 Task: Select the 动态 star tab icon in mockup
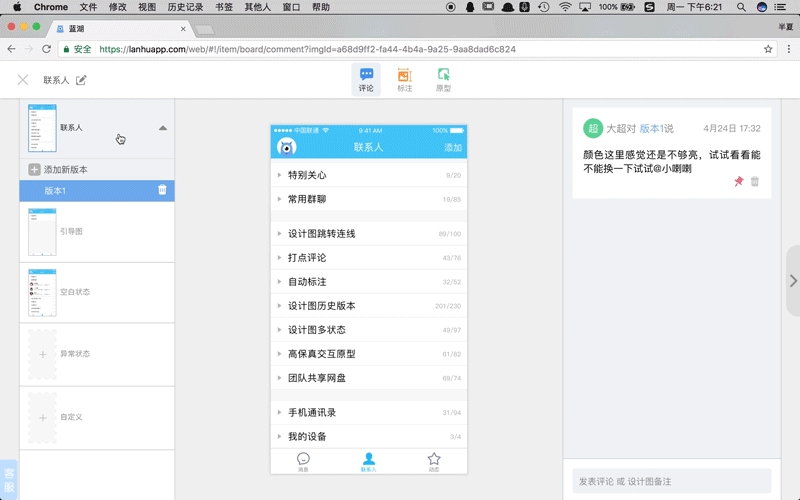[x=434, y=461]
